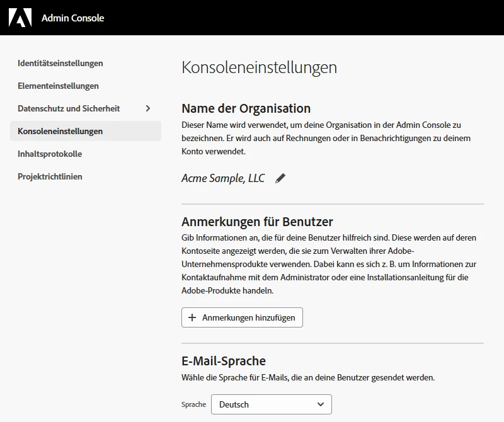Click the Acme Sample, LLC name
This screenshot has width=504, height=422.
tap(223, 178)
